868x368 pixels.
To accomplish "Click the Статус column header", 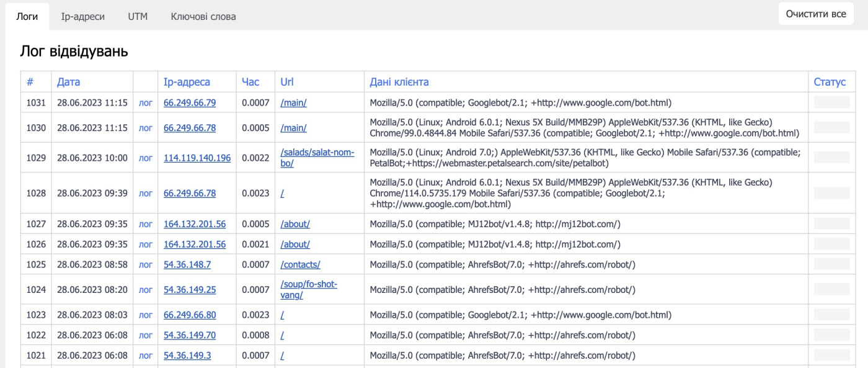I will [830, 82].
